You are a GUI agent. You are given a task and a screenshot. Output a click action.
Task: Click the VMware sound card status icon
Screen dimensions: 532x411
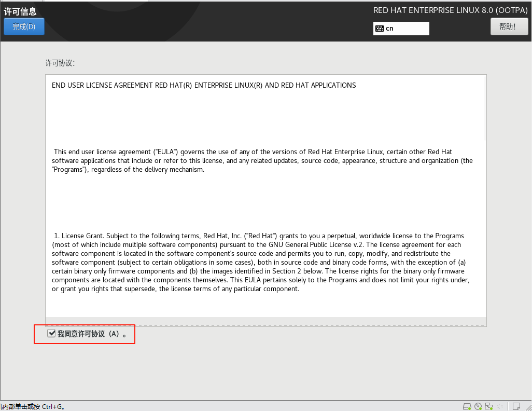pyautogui.click(x=500, y=406)
